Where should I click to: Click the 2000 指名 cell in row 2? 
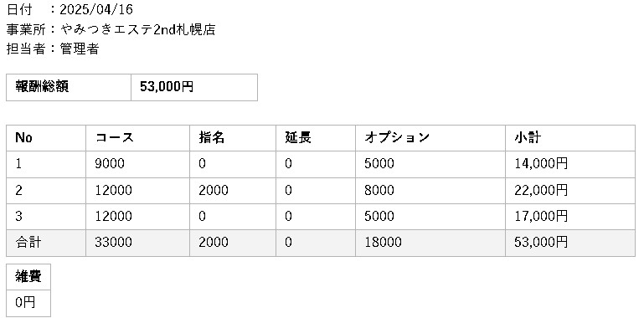(233, 191)
